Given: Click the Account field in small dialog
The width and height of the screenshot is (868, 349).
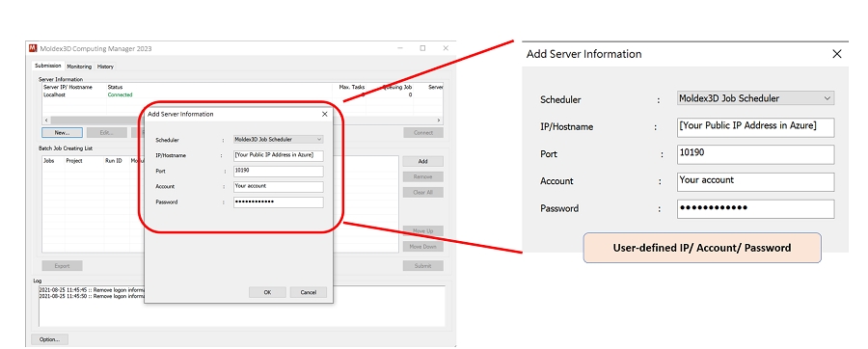Looking at the screenshot, I should pyautogui.click(x=279, y=186).
